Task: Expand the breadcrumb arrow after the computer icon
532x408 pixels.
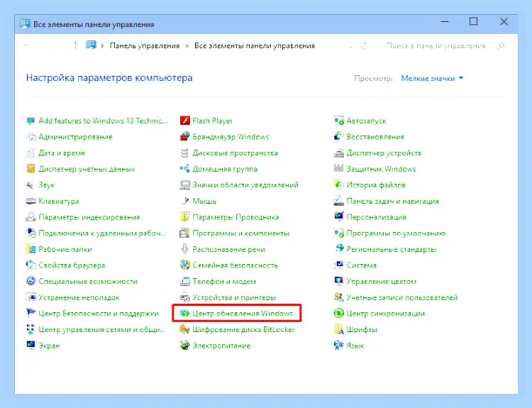Action: [102, 46]
